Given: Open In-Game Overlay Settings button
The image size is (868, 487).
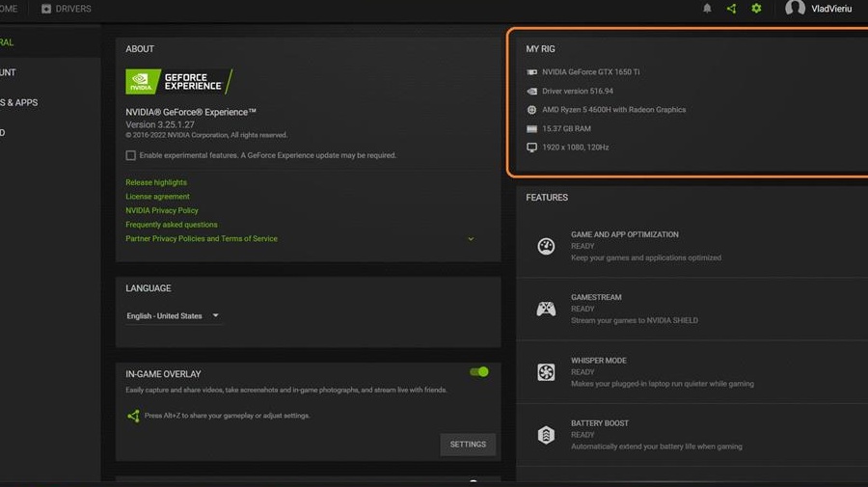Looking at the screenshot, I should [468, 445].
